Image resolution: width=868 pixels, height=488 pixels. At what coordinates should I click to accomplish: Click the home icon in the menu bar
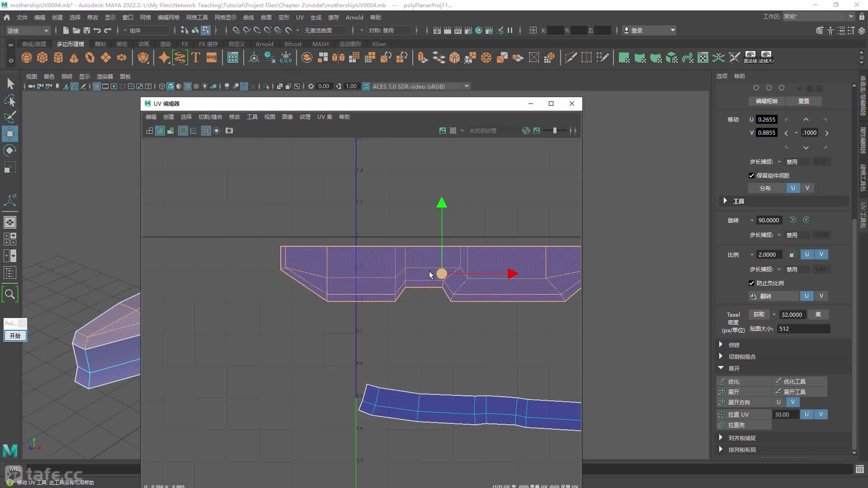tap(7, 17)
